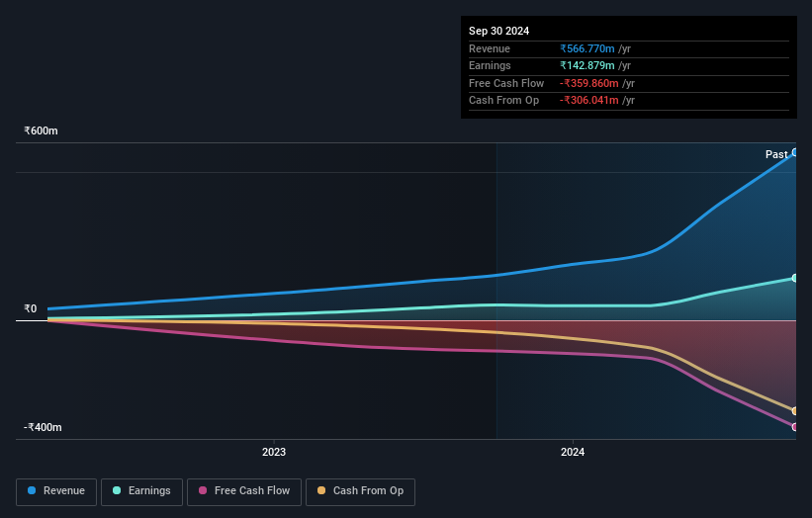The width and height of the screenshot is (812, 518).
Task: Click the Revenue row label in tooltip
Action: click(x=490, y=48)
